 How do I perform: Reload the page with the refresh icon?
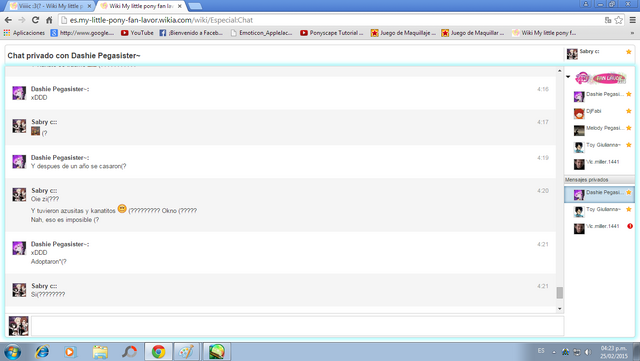pyautogui.click(x=36, y=20)
